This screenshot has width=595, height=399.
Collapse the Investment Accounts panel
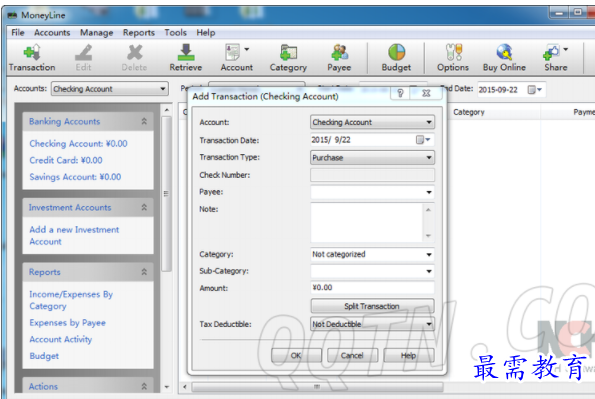coord(144,208)
